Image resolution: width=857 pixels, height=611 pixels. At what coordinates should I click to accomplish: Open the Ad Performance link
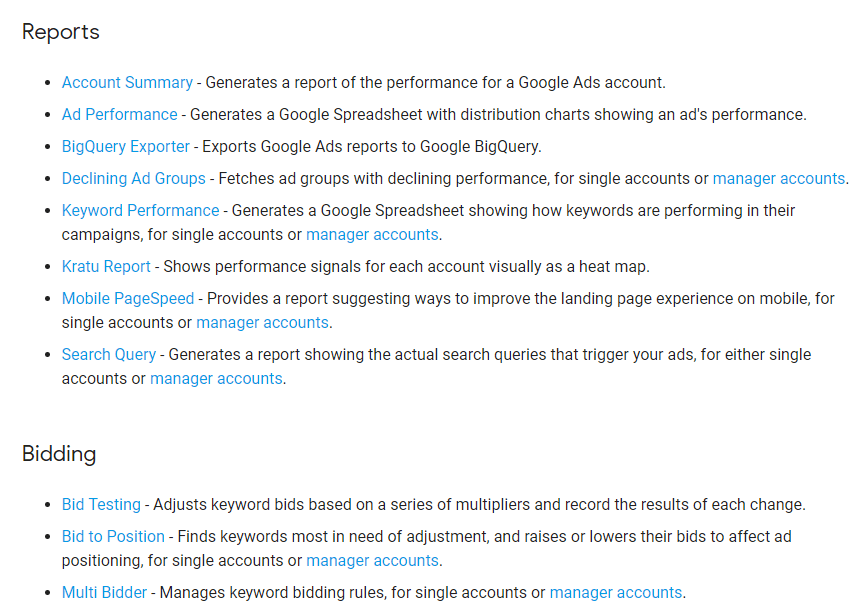119,115
